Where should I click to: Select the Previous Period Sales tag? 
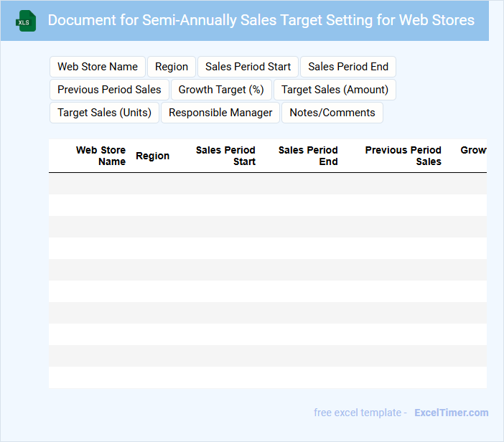109,90
